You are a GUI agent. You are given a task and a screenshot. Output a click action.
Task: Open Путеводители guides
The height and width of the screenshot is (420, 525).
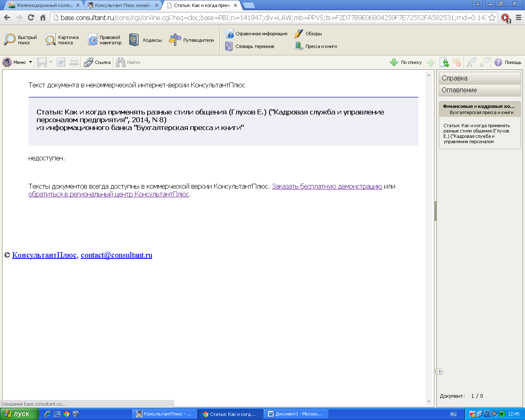[192, 40]
